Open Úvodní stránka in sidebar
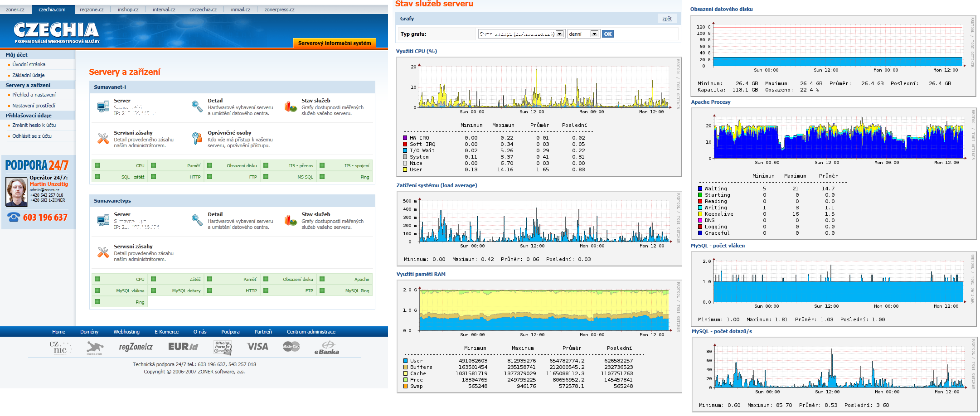Image resolution: width=980 pixels, height=416 pixels. click(29, 64)
